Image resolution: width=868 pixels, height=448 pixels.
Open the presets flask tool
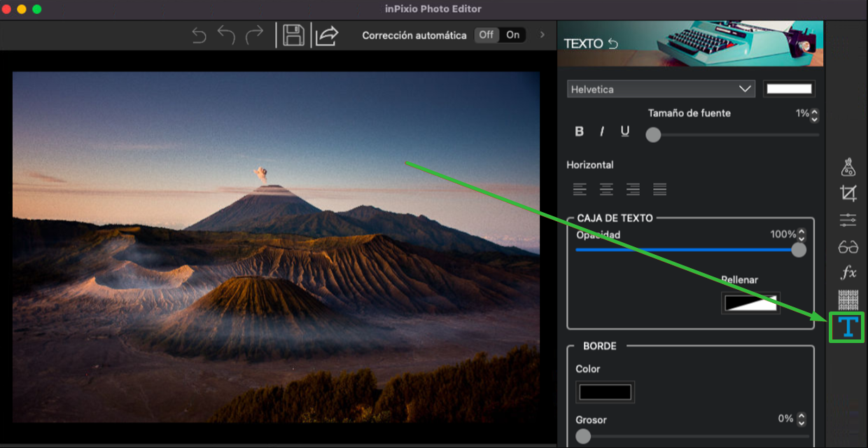coord(848,167)
